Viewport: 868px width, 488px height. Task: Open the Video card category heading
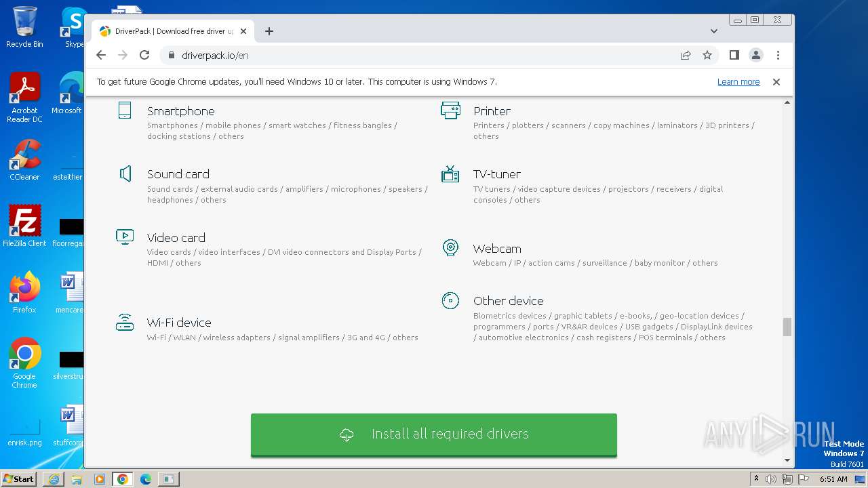(176, 238)
